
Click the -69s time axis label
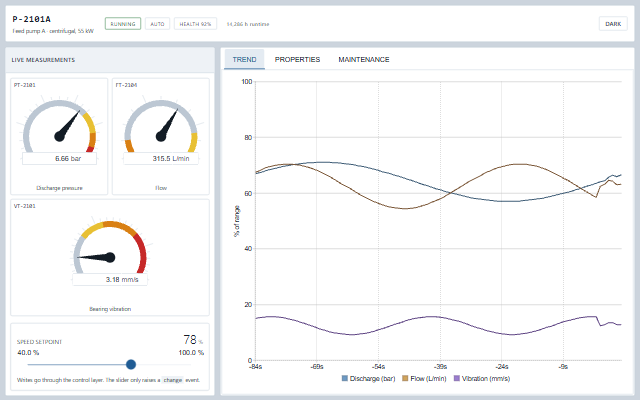[317, 367]
